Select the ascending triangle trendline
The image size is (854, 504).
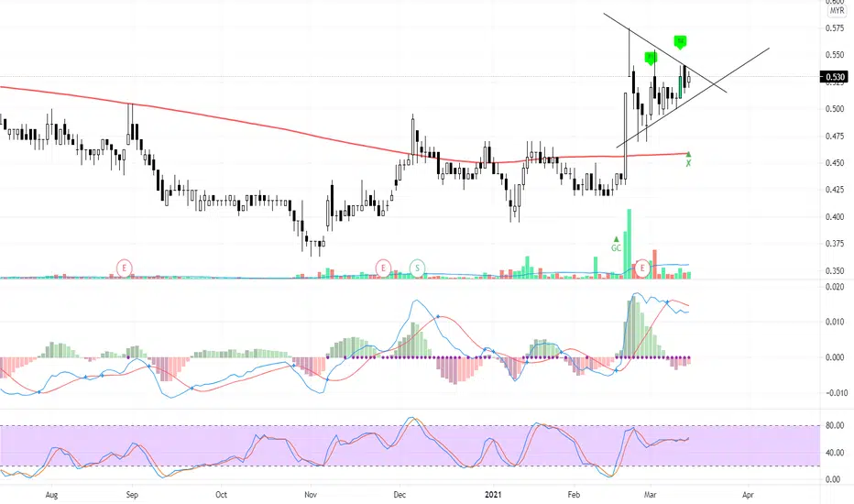[x=693, y=97]
